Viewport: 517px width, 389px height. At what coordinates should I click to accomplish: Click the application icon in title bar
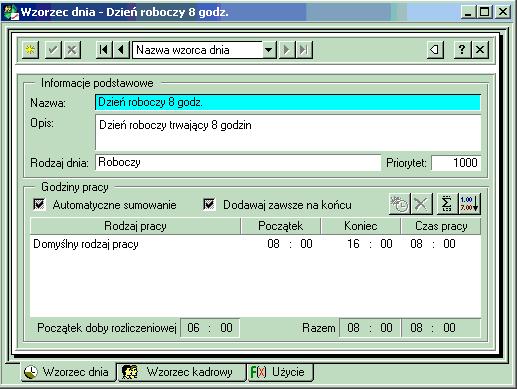[x=10, y=12]
